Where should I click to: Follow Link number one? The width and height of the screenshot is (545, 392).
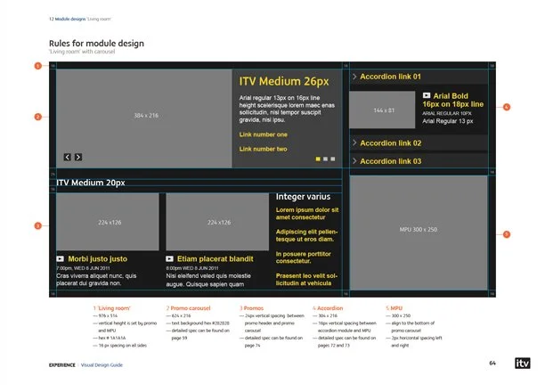[x=263, y=135]
